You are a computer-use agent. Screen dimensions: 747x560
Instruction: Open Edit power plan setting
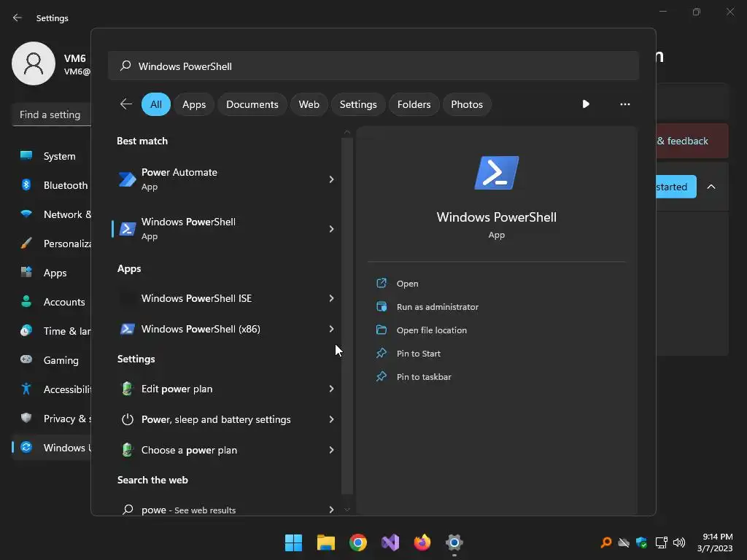click(226, 389)
